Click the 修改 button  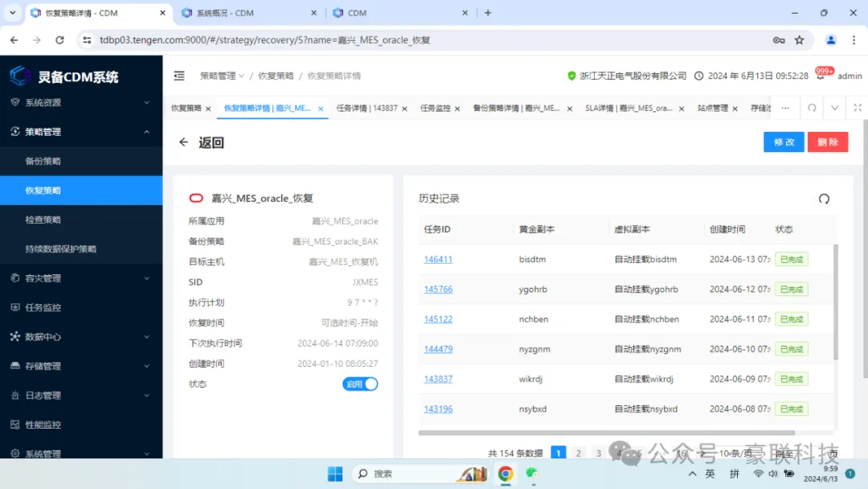pyautogui.click(x=783, y=142)
